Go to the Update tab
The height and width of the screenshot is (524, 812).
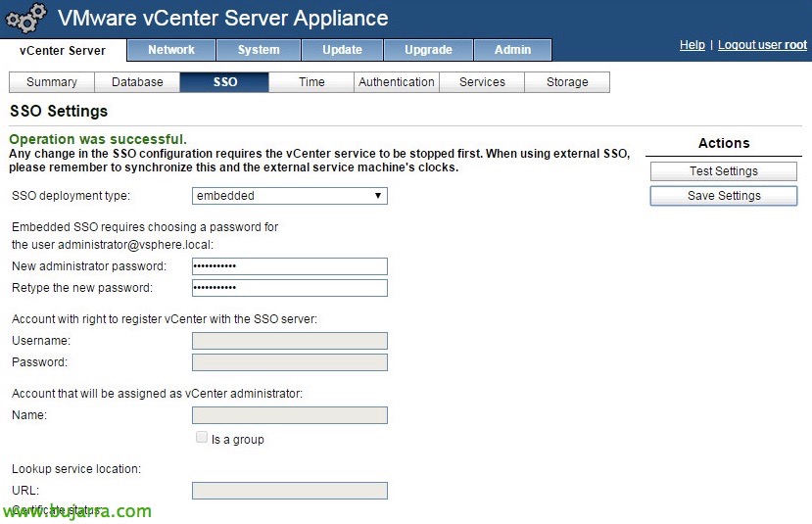[342, 50]
